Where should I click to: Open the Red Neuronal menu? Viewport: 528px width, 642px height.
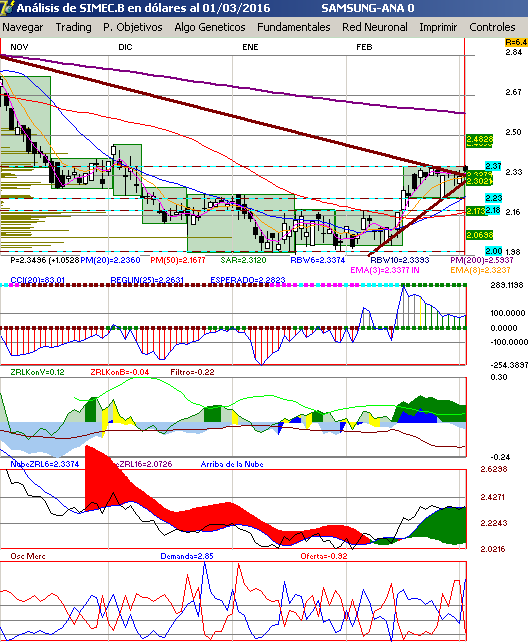[x=375, y=27]
